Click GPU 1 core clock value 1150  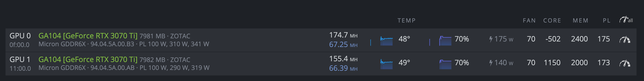tap(552, 63)
